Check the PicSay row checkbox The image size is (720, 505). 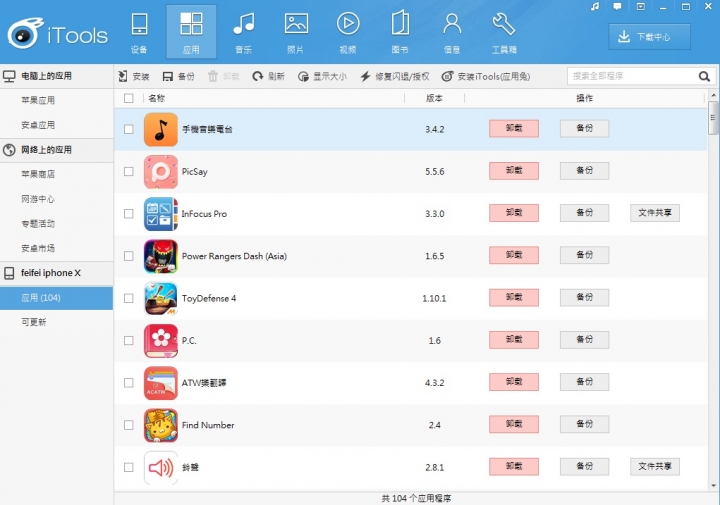tap(129, 171)
